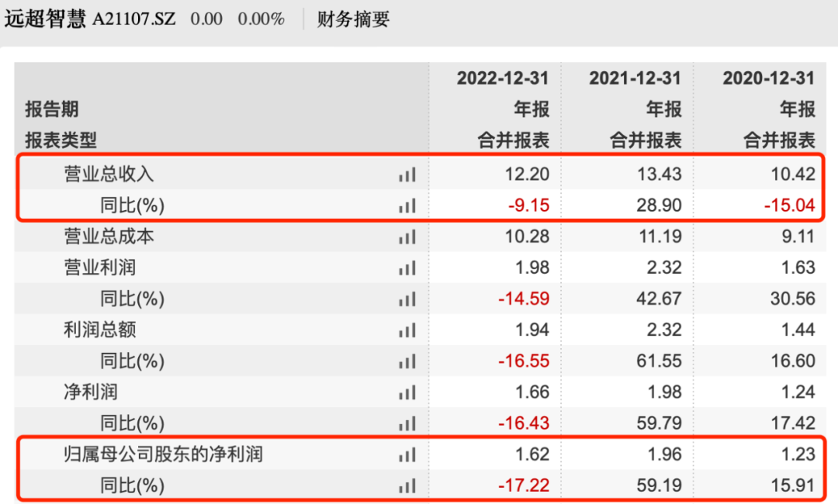Click the 报表类型 header label
The width and height of the screenshot is (838, 504).
[61, 140]
